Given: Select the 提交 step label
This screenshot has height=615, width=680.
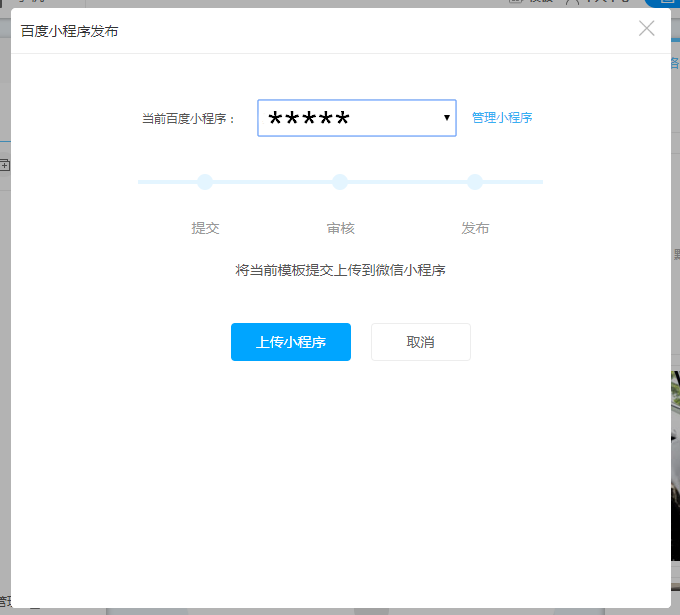Looking at the screenshot, I should click(x=205, y=228).
